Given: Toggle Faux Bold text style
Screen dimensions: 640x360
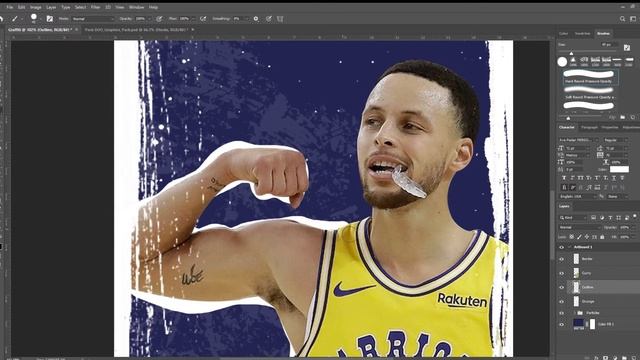Looking at the screenshot, I should pyautogui.click(x=564, y=178).
